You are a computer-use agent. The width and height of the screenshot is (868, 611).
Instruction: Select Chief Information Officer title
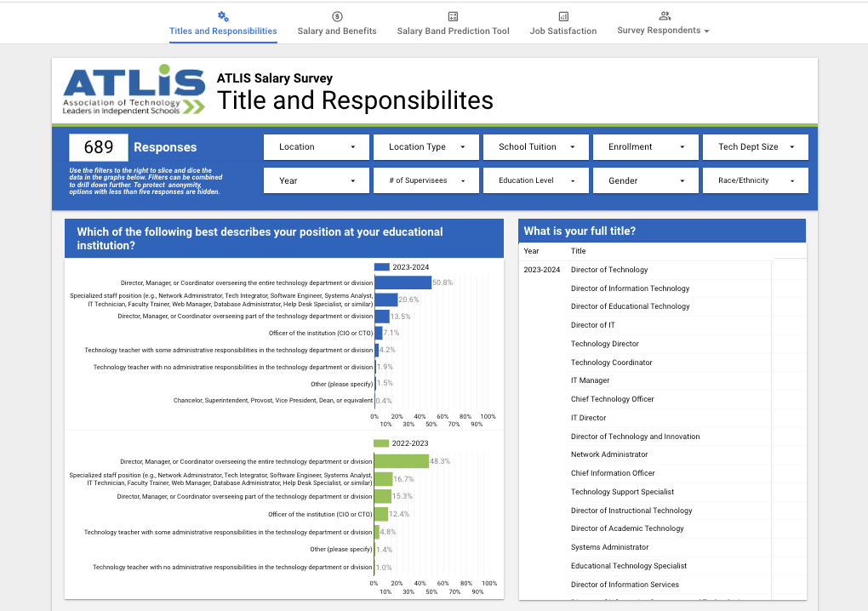tap(612, 473)
